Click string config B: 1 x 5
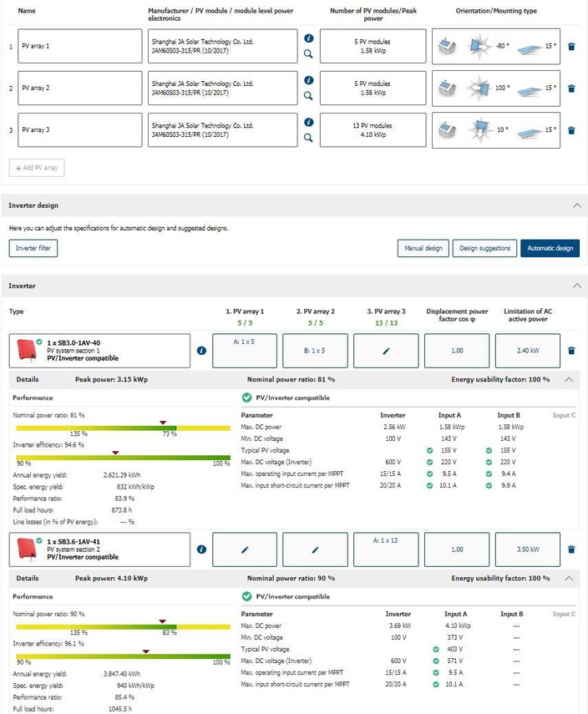This screenshot has height=714, width=588. click(x=315, y=351)
